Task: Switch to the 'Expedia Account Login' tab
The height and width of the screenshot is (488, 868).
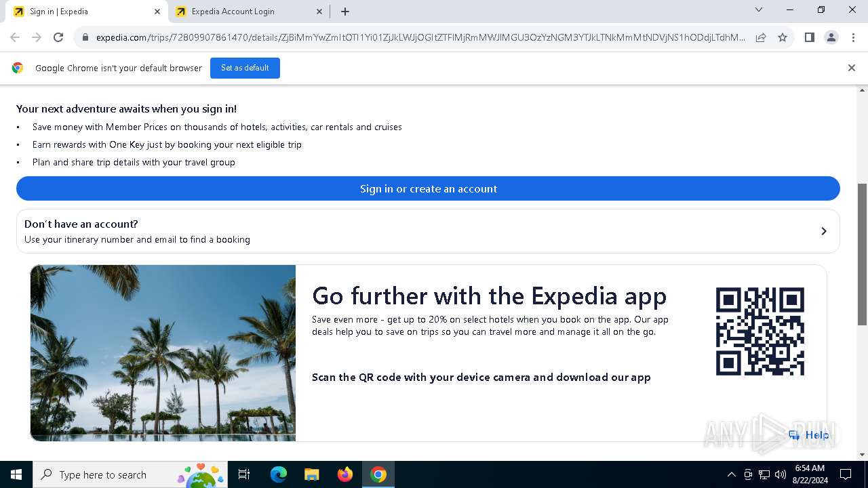Action: pyautogui.click(x=248, y=12)
